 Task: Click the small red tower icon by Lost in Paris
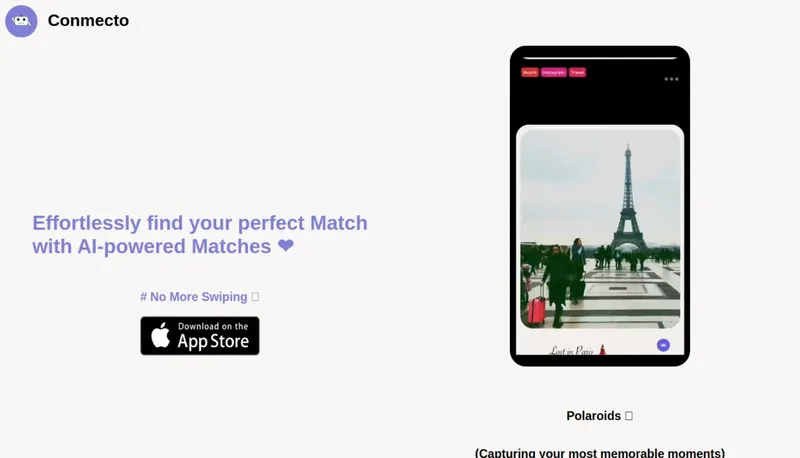click(x=603, y=349)
